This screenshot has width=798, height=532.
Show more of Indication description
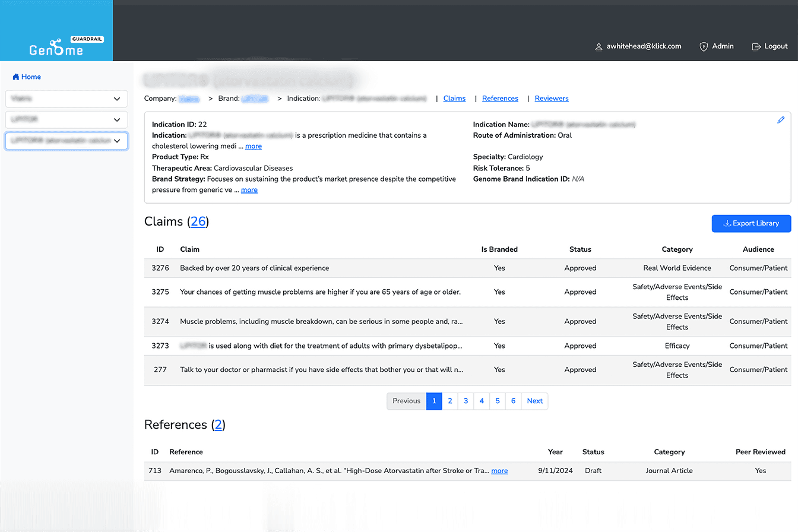pos(254,146)
